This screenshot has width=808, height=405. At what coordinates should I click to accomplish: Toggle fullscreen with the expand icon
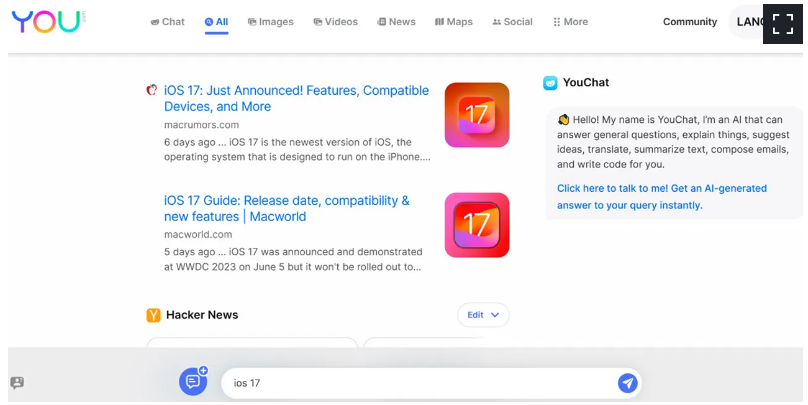coord(782,24)
